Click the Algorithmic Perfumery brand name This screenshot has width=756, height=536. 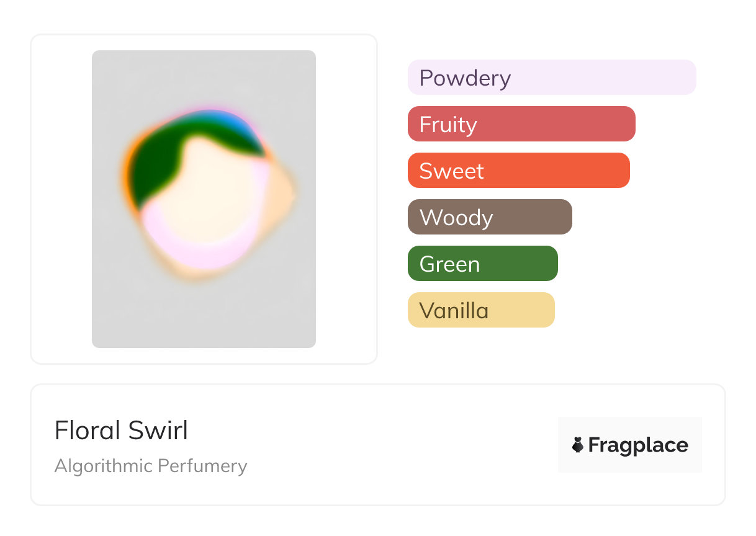(x=151, y=466)
